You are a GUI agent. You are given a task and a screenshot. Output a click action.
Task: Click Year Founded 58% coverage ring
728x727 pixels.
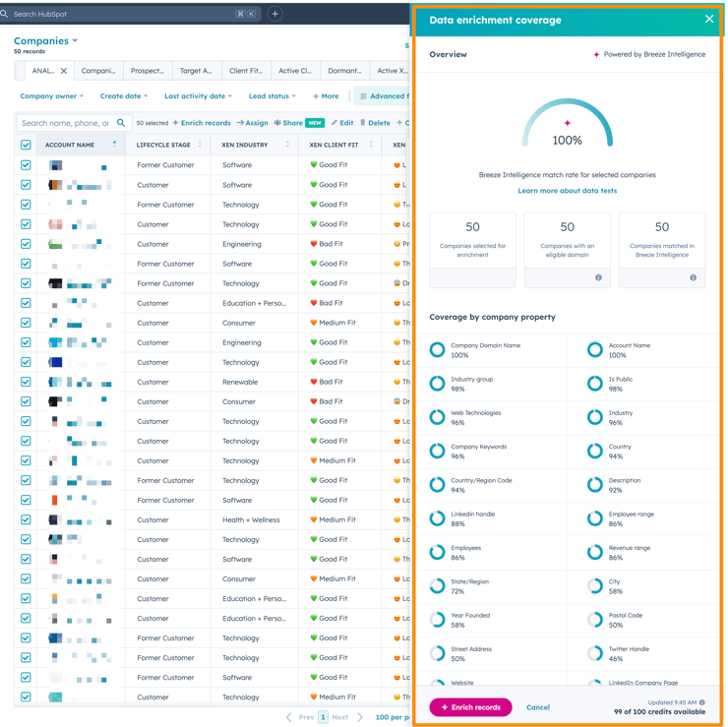437,620
